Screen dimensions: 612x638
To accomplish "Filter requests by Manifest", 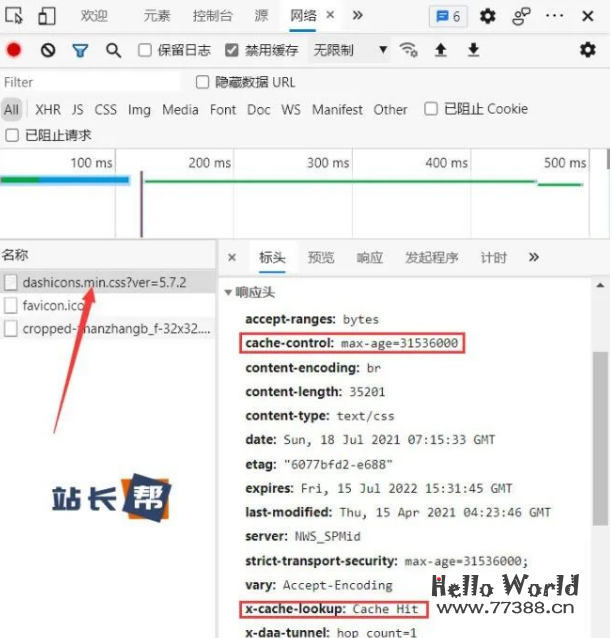I will [x=337, y=109].
